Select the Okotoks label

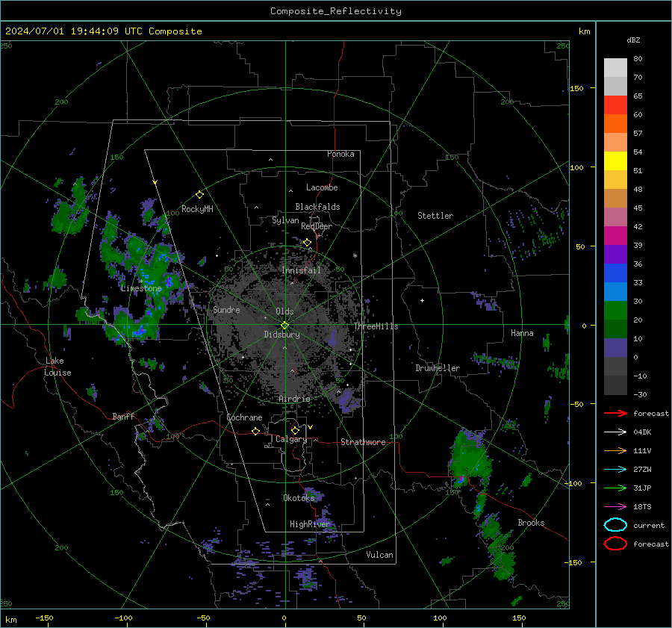299,497
